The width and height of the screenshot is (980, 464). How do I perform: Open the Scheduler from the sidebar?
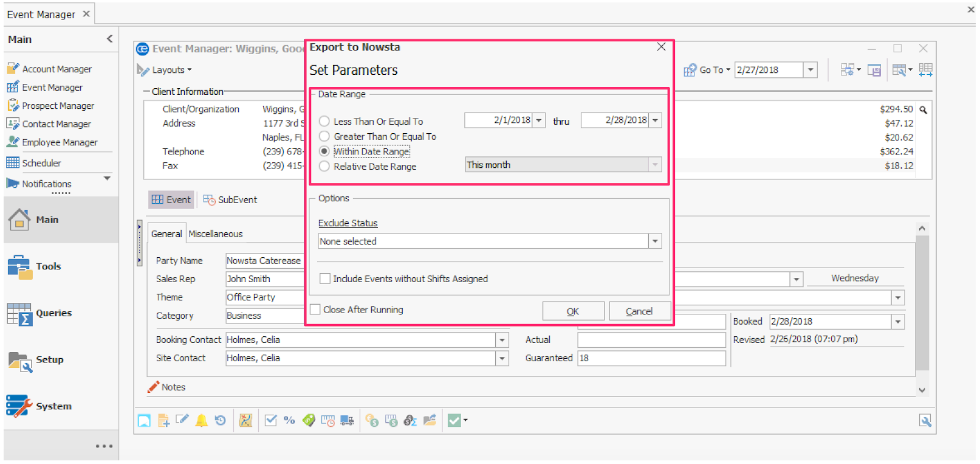[x=33, y=162]
